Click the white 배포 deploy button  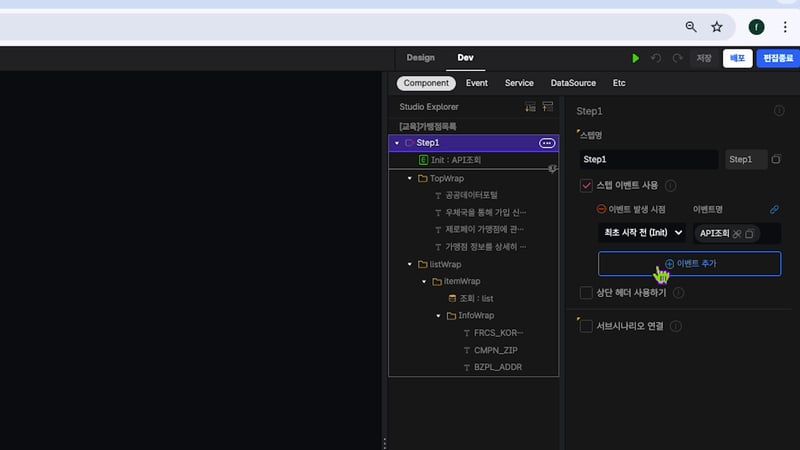(737, 58)
